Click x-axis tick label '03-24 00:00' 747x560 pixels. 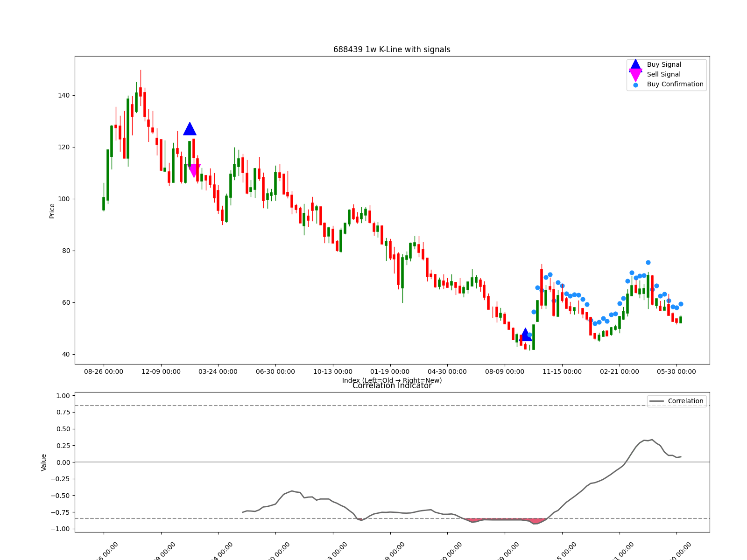click(x=218, y=371)
